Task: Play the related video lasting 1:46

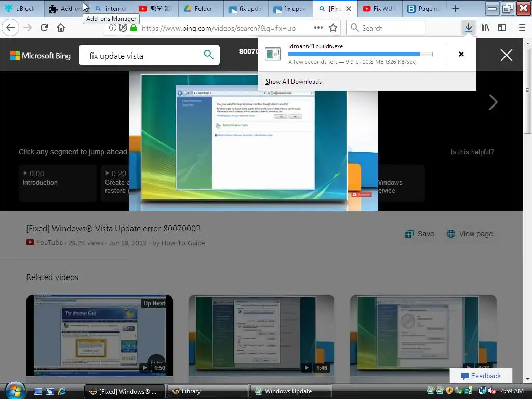Action: point(261,335)
